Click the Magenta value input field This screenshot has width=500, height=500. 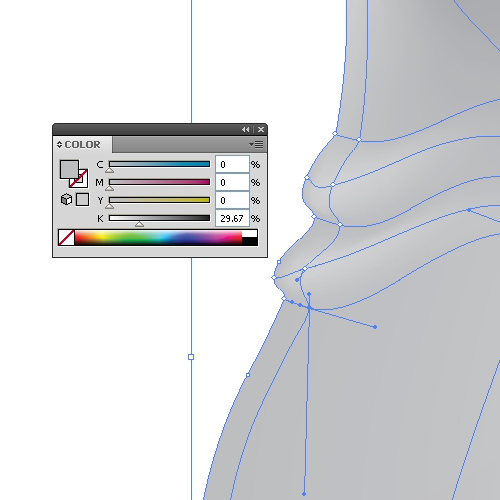click(232, 182)
